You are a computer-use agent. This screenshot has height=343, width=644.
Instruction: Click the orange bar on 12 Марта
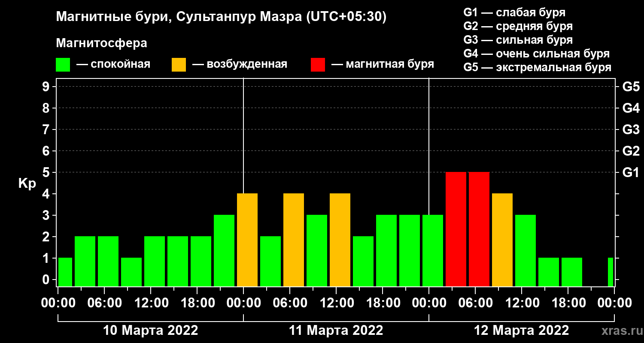[x=502, y=240]
